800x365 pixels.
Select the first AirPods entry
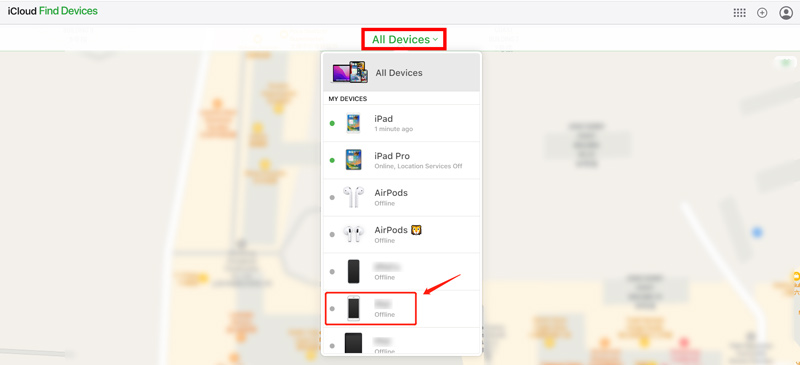pyautogui.click(x=402, y=198)
